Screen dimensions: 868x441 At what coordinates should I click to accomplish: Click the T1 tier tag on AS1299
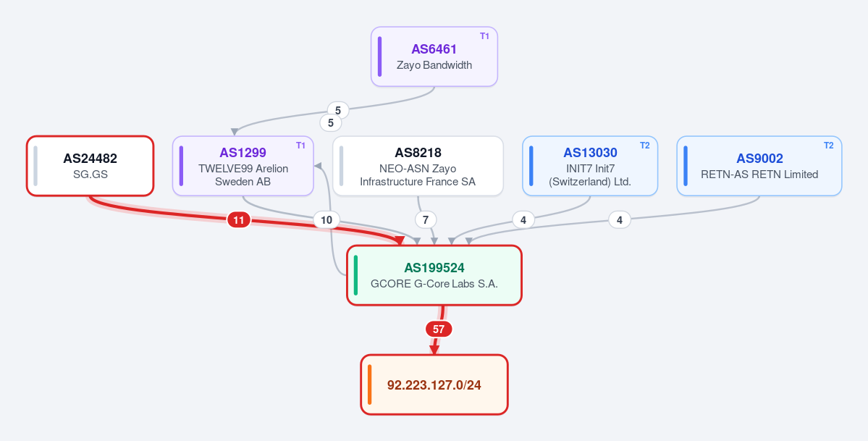click(x=300, y=146)
